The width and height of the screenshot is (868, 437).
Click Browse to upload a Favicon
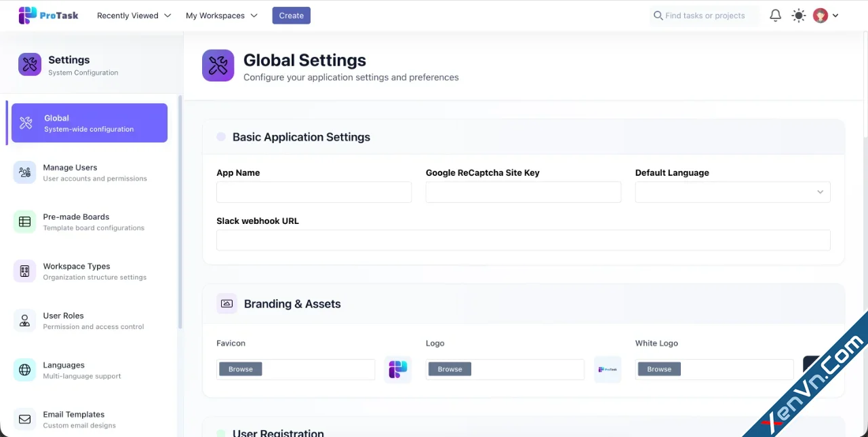tap(240, 368)
